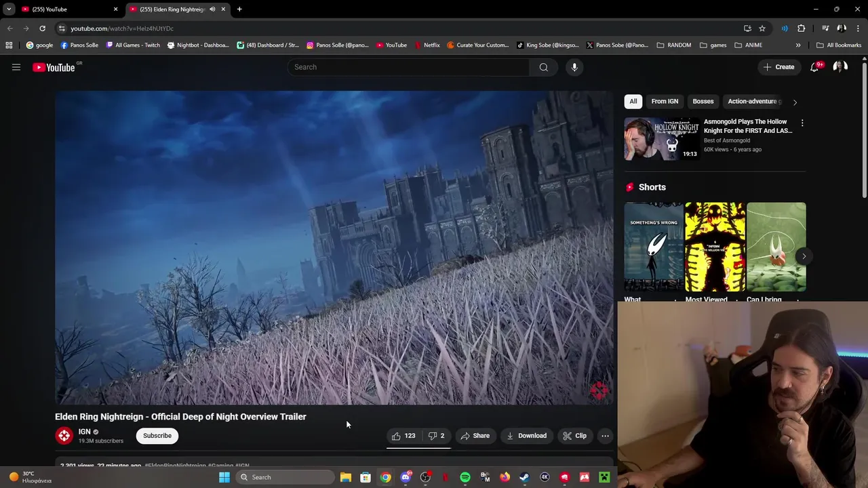868x488 pixels.
Task: Dislike the video with thumbs down
Action: click(x=436, y=436)
